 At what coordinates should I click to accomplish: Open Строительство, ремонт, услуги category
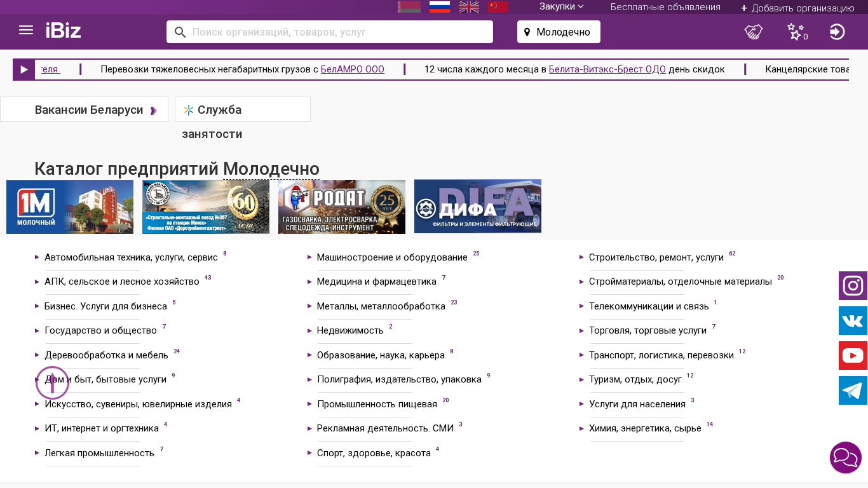pyautogui.click(x=656, y=257)
